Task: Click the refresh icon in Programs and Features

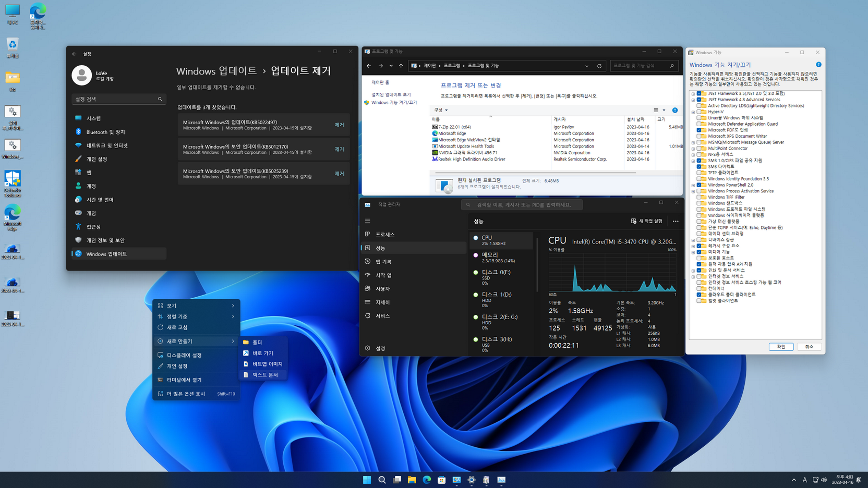Action: click(x=599, y=66)
